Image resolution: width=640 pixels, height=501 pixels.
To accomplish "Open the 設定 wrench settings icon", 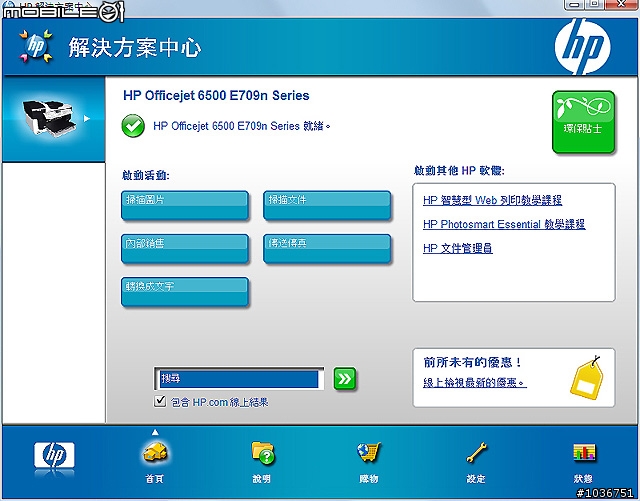I will [476, 453].
